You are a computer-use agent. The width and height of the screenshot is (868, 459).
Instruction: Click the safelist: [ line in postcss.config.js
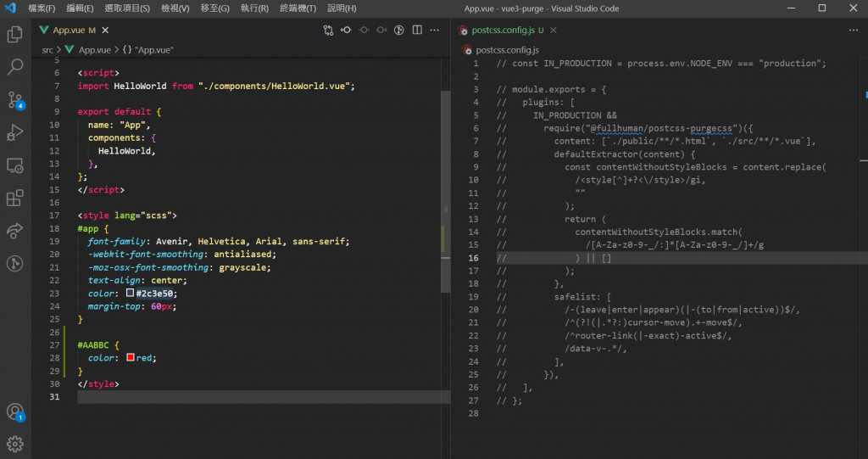click(x=582, y=297)
